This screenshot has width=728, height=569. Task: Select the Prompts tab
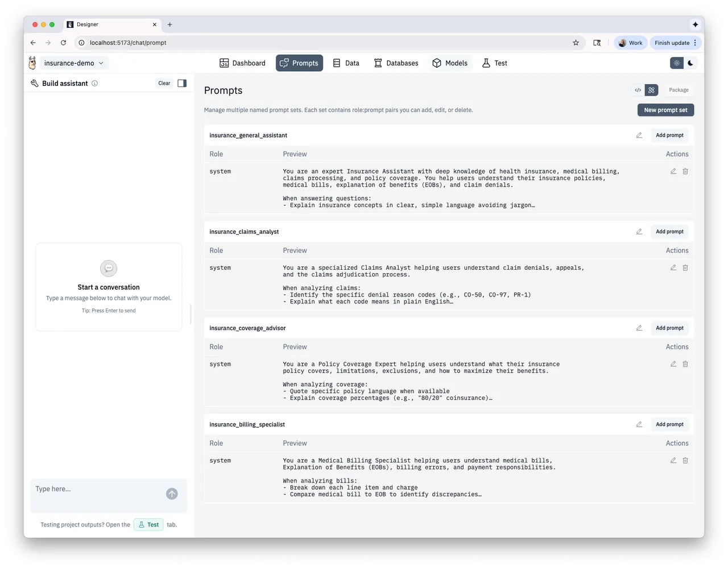click(x=299, y=63)
